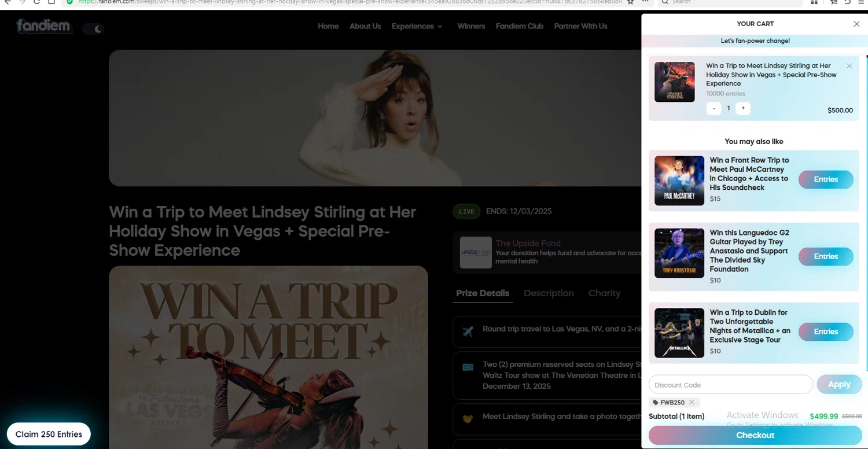Open the Winners page

point(471,26)
